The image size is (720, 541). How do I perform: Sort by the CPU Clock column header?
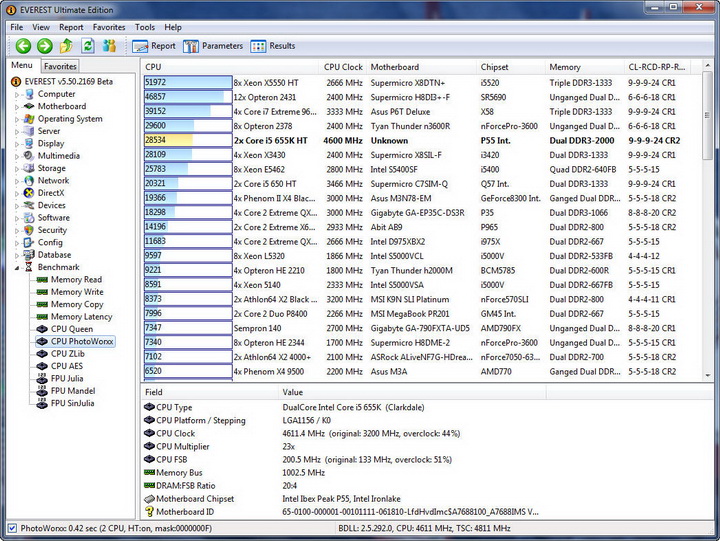click(x=343, y=67)
